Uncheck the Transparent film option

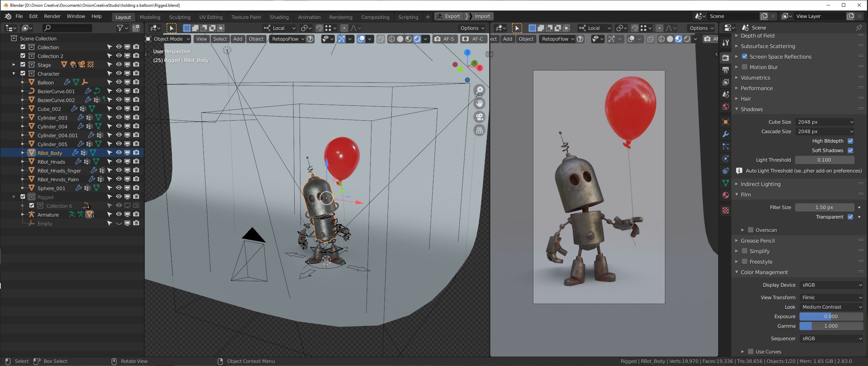coord(850,217)
